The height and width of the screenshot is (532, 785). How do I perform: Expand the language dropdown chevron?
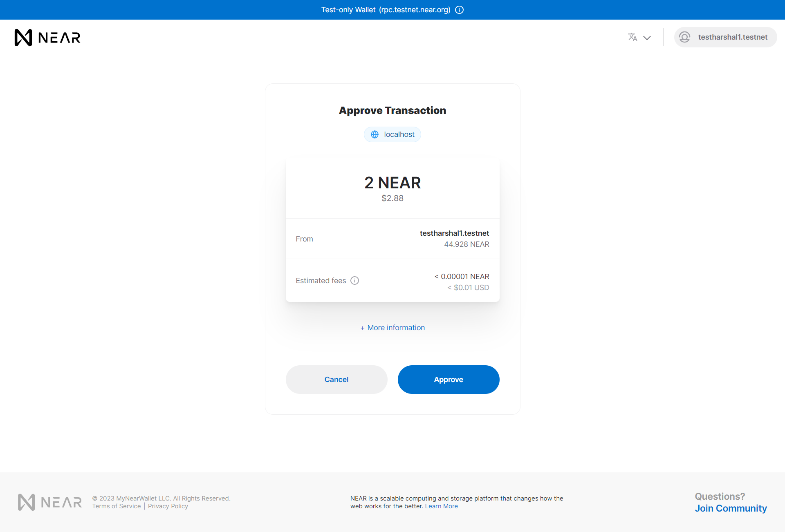647,38
